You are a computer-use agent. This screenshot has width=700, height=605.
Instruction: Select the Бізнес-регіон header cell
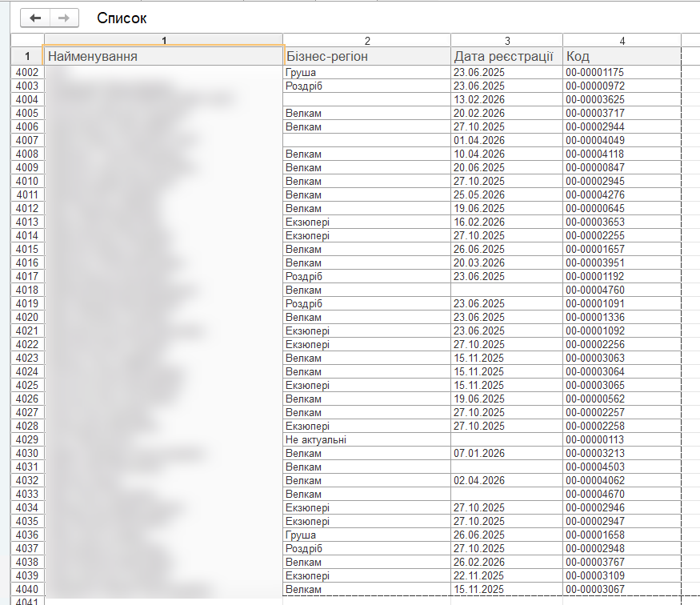coord(367,56)
